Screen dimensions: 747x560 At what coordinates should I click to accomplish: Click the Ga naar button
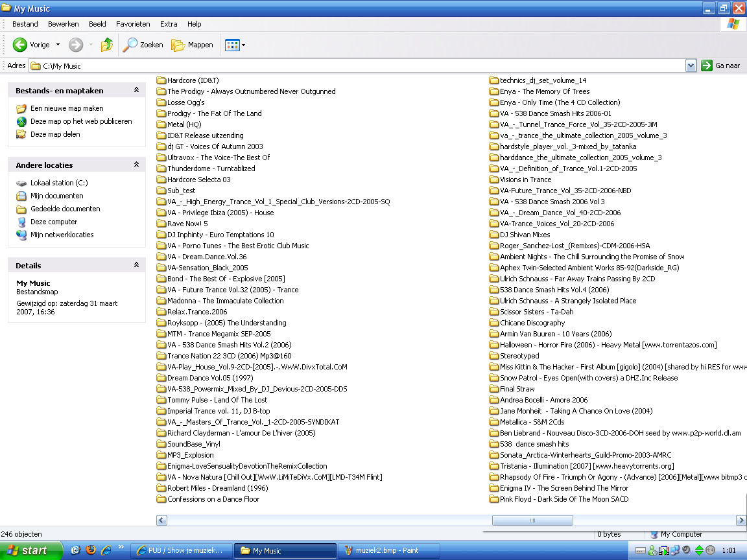click(x=721, y=65)
